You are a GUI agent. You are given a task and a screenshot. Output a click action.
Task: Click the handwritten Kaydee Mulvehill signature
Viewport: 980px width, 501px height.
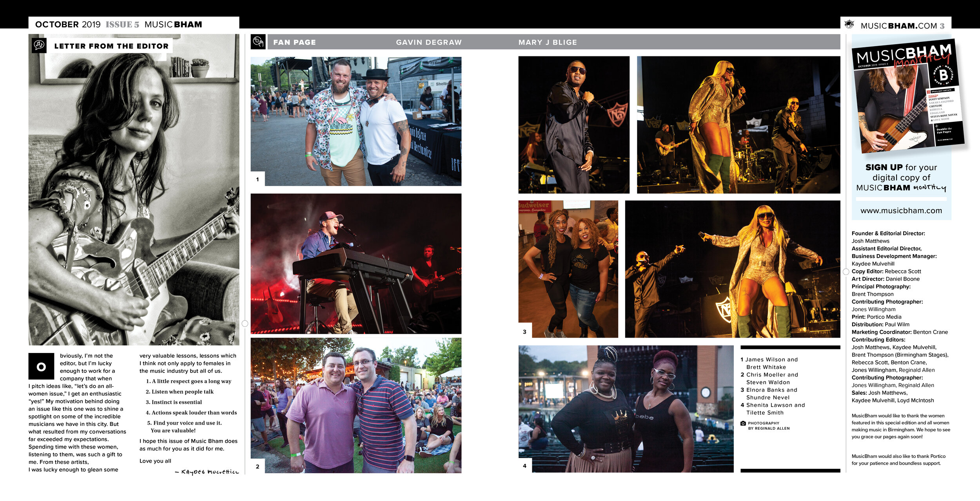[x=207, y=472]
